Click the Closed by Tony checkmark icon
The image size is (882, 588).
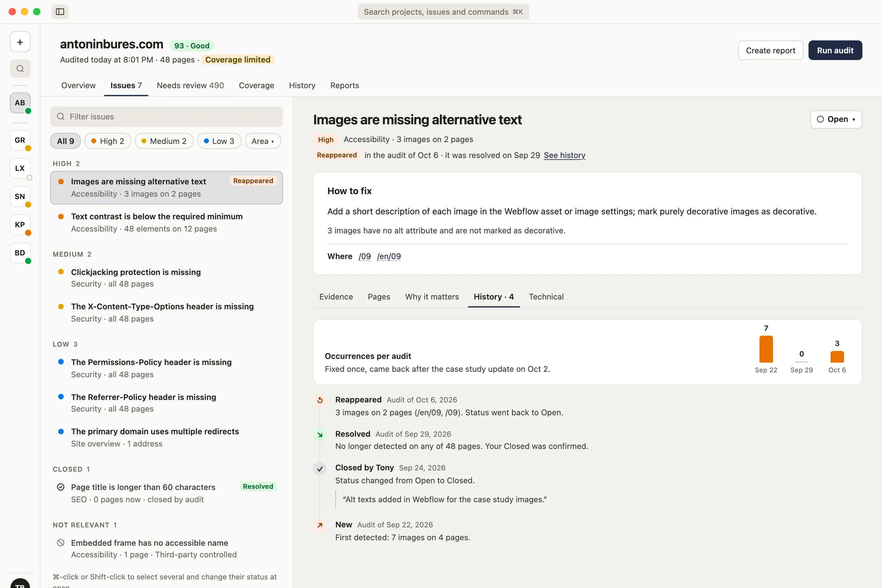click(320, 469)
